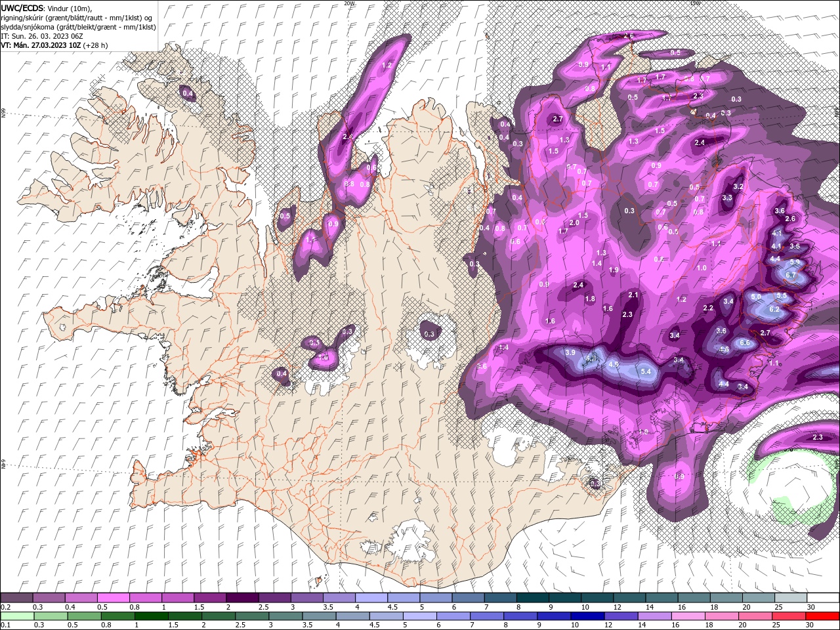Select the bright red rain legend swatch above 30
840x630 pixels.
[x=823, y=616]
